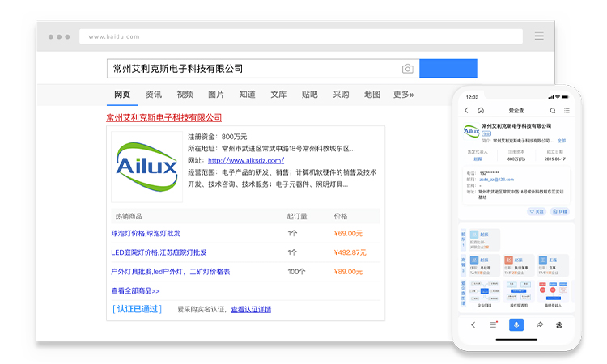Tap the blue microphone button

[x=516, y=324]
